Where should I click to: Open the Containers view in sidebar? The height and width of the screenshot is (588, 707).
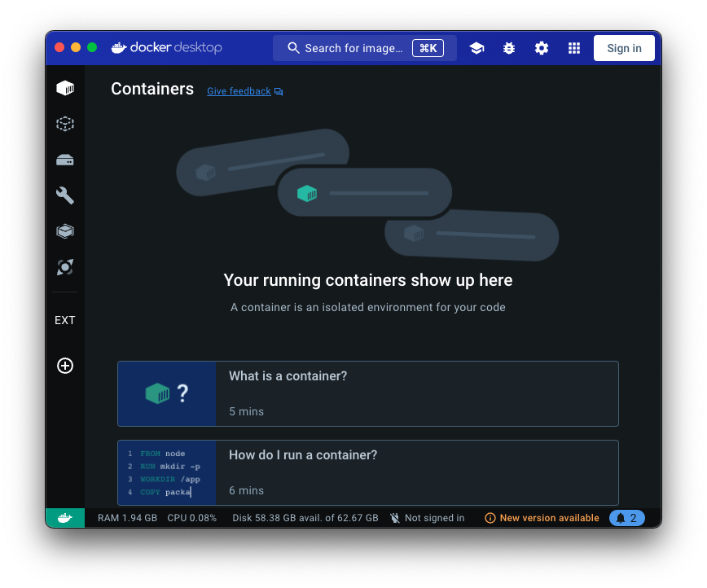(x=65, y=88)
